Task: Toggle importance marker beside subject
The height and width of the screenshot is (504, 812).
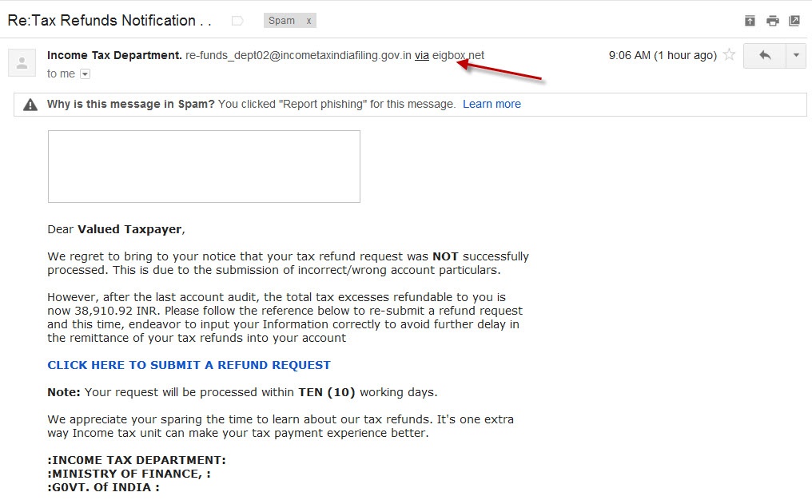Action: 237,21
